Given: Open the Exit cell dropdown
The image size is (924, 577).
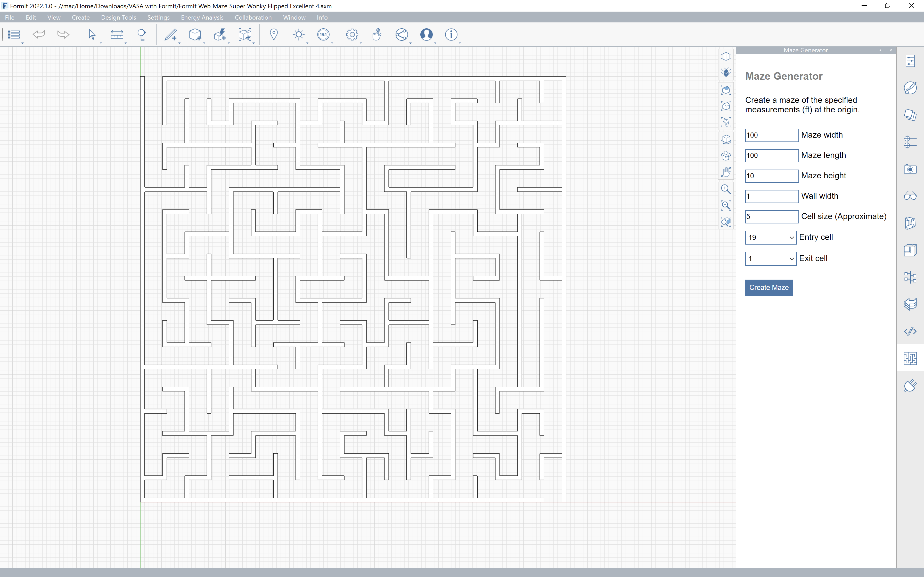Looking at the screenshot, I should pos(771,259).
